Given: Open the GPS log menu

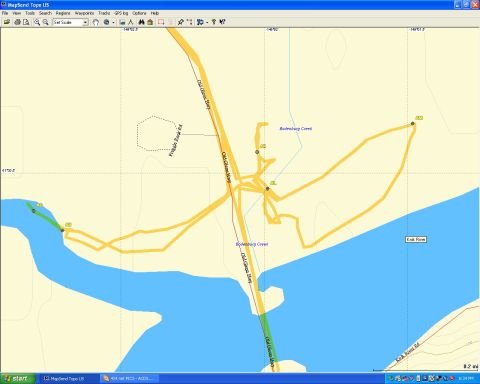Looking at the screenshot, I should pos(121,13).
